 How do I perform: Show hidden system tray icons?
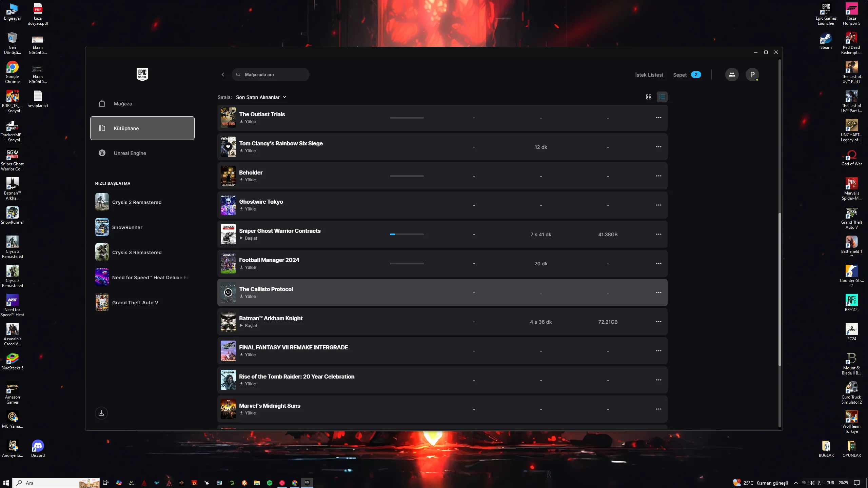[x=796, y=483]
